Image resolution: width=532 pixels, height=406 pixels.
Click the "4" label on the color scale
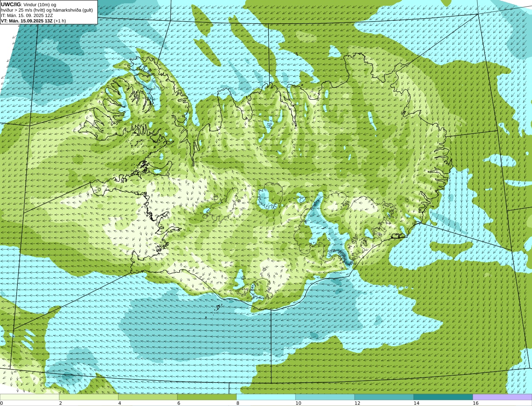coord(120,403)
